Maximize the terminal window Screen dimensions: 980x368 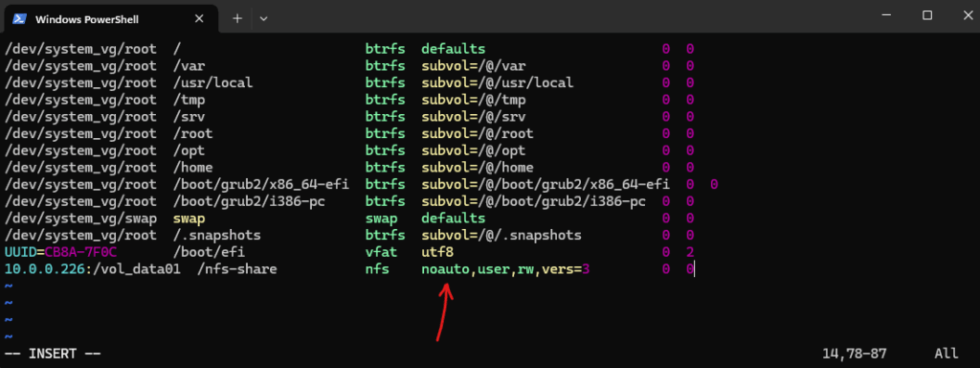[x=927, y=15]
